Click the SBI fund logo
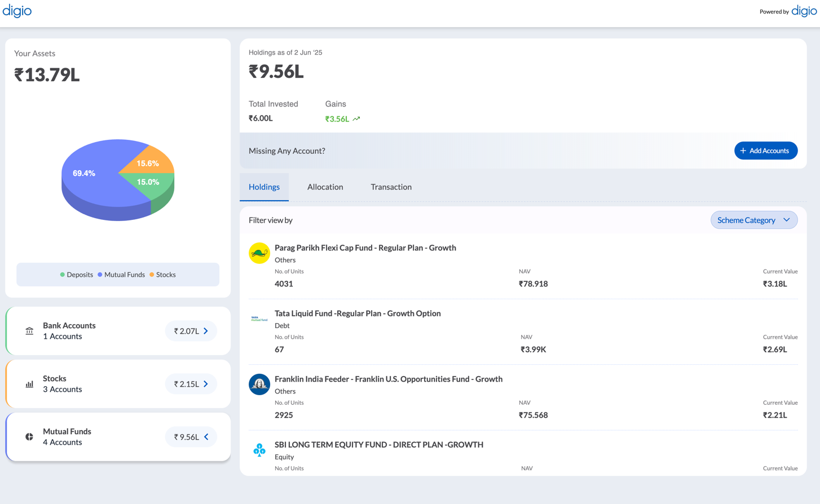Viewport: 820px width, 504px height. [x=259, y=450]
